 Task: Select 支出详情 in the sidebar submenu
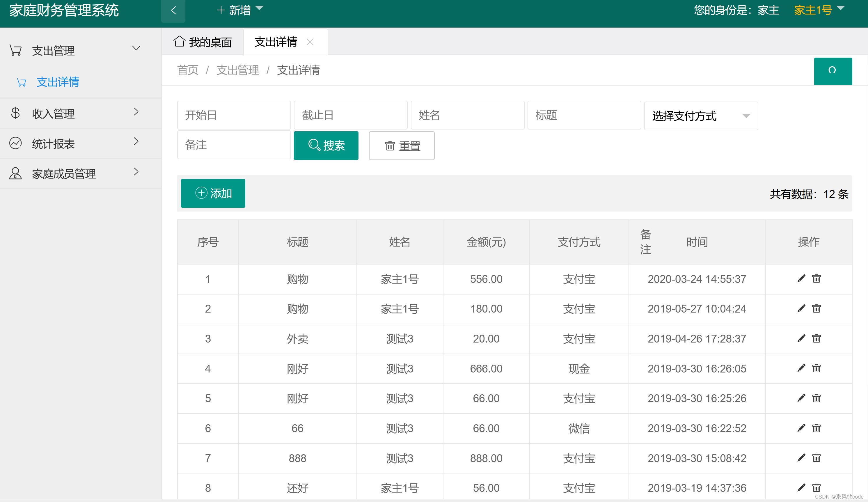58,82
